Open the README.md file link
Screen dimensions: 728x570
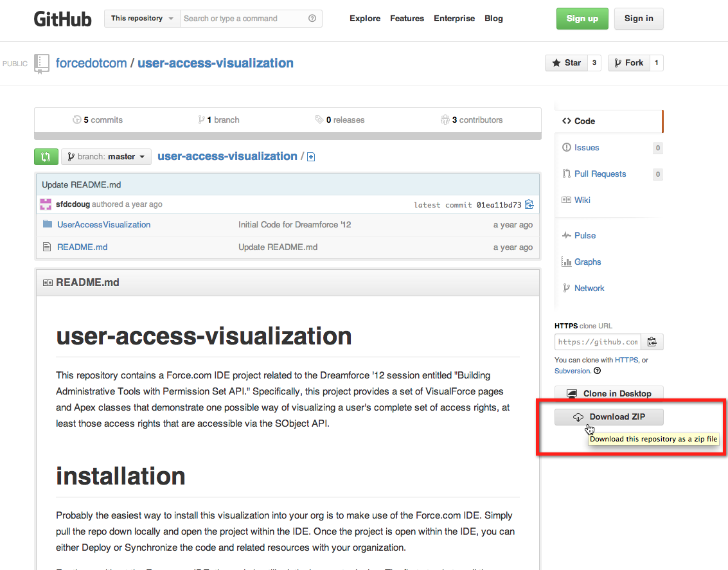pos(82,247)
